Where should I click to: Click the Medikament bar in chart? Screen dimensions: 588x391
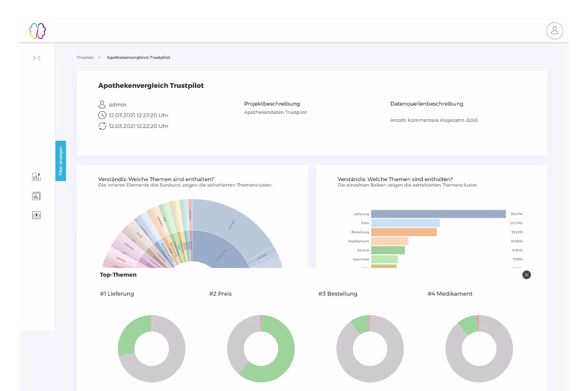click(390, 241)
